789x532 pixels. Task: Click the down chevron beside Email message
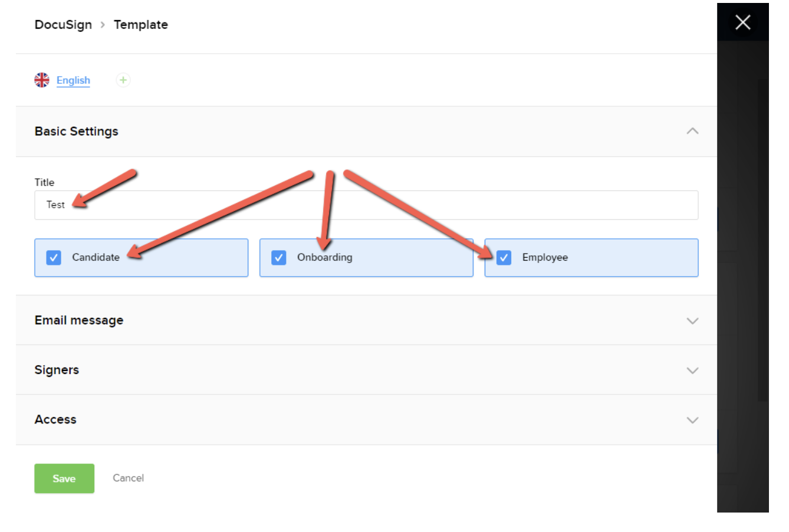[693, 320]
